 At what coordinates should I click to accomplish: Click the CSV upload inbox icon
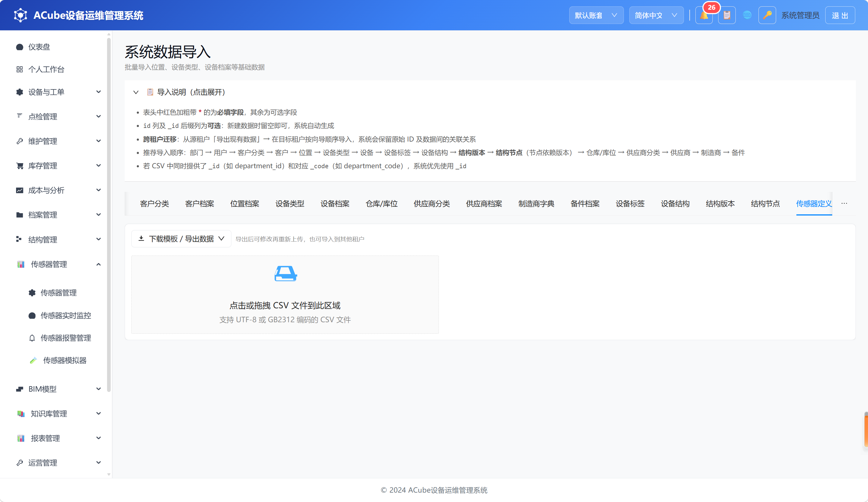pos(285,273)
